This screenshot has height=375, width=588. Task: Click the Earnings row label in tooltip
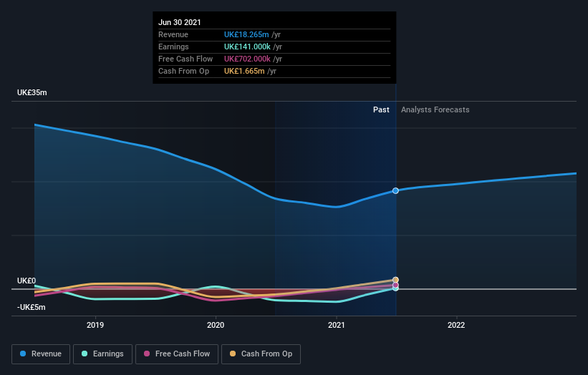pos(173,47)
